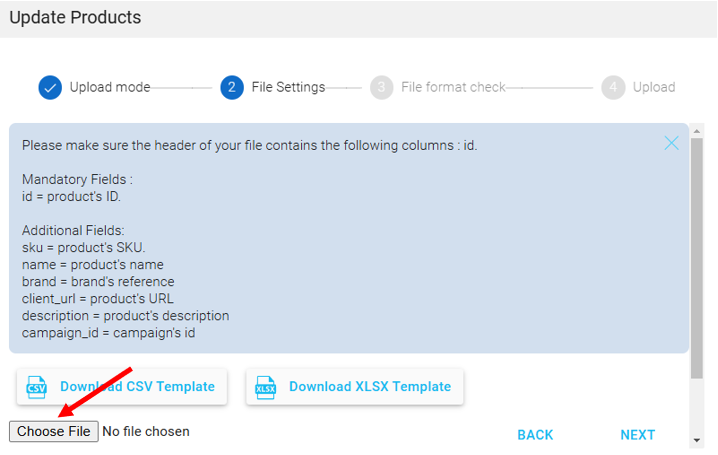Dismiss the info box with X icon
This screenshot has height=455, width=718.
[x=671, y=143]
